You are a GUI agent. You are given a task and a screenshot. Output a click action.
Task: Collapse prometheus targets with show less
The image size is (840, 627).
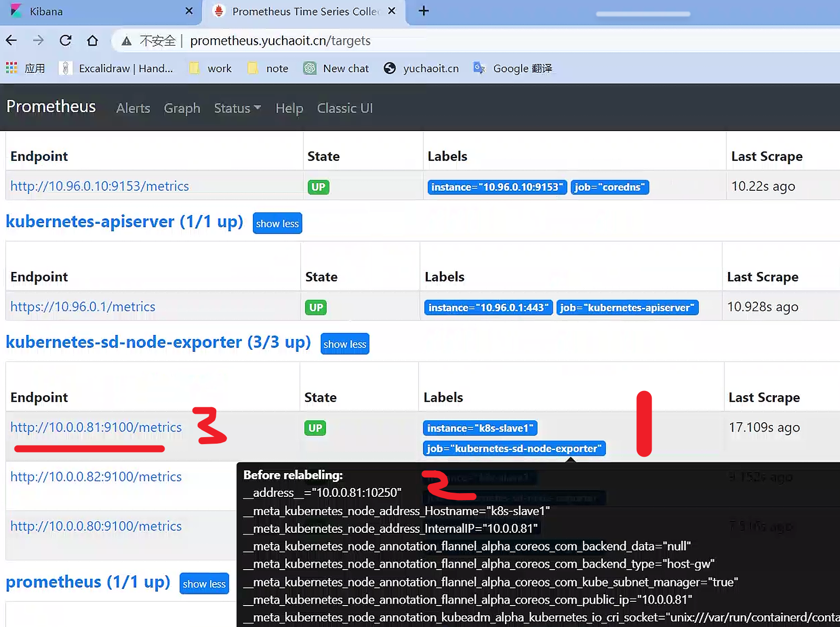click(x=204, y=584)
